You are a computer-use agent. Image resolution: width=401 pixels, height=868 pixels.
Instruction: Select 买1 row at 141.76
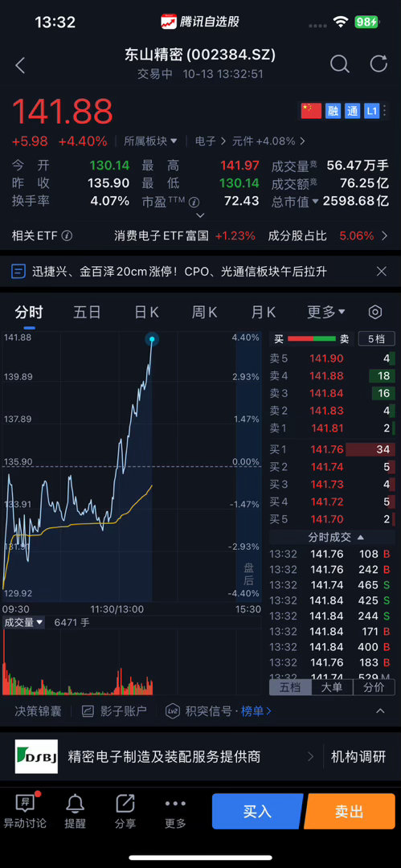pyautogui.click(x=333, y=449)
